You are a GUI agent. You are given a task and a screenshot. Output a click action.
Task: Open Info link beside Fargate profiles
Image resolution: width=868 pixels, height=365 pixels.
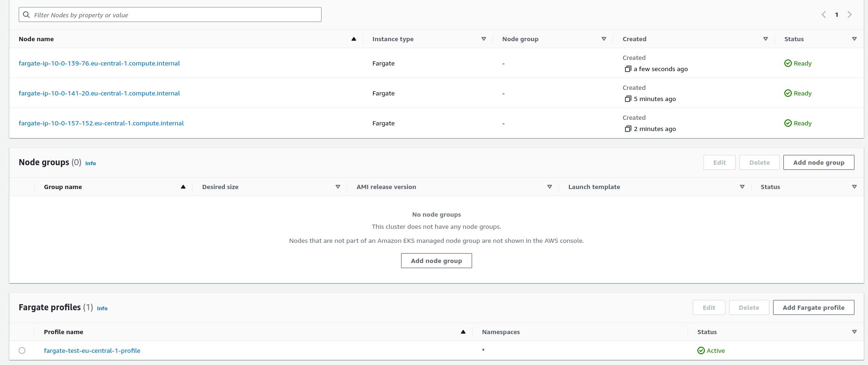(x=102, y=308)
